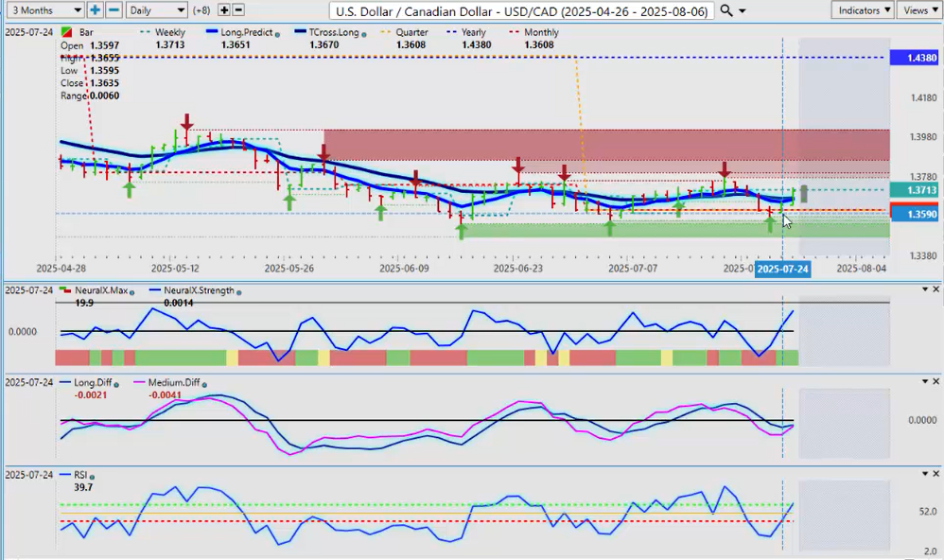Click the Bar candle icon in legend
This screenshot has height=560, width=944.
64,32
